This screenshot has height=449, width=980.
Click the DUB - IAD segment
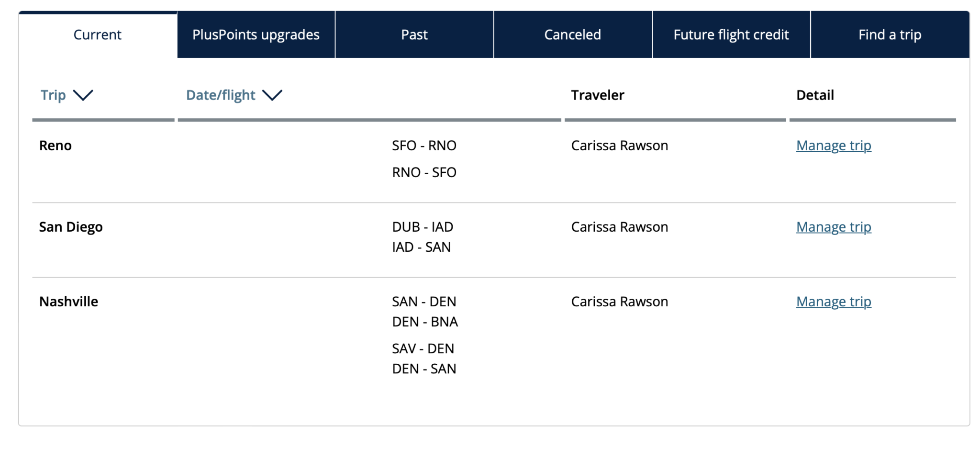422,226
